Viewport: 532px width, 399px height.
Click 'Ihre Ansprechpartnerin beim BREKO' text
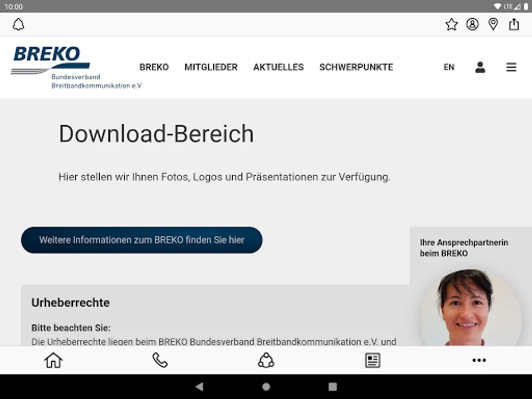tap(464, 248)
